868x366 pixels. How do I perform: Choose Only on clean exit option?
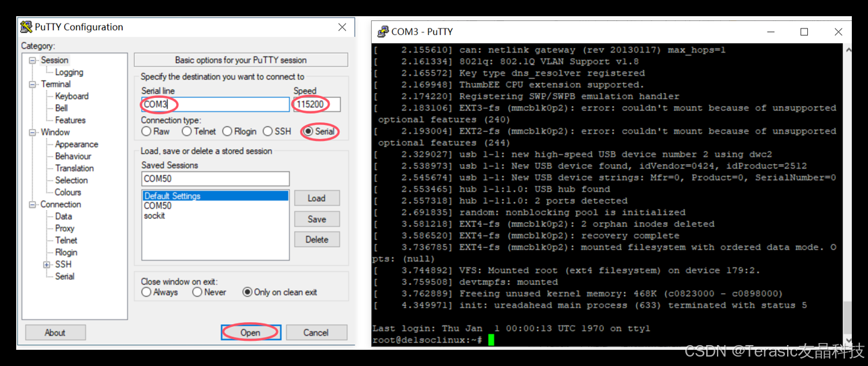[x=280, y=292]
